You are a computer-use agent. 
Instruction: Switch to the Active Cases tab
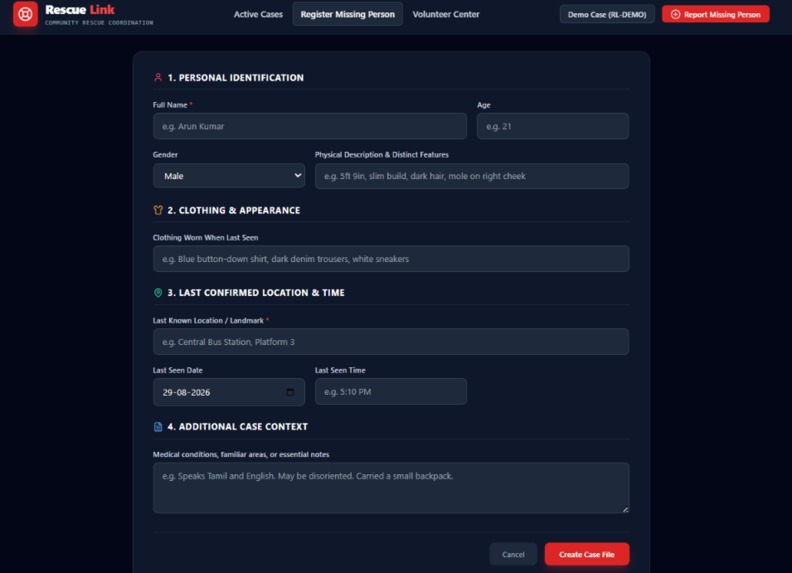(258, 14)
